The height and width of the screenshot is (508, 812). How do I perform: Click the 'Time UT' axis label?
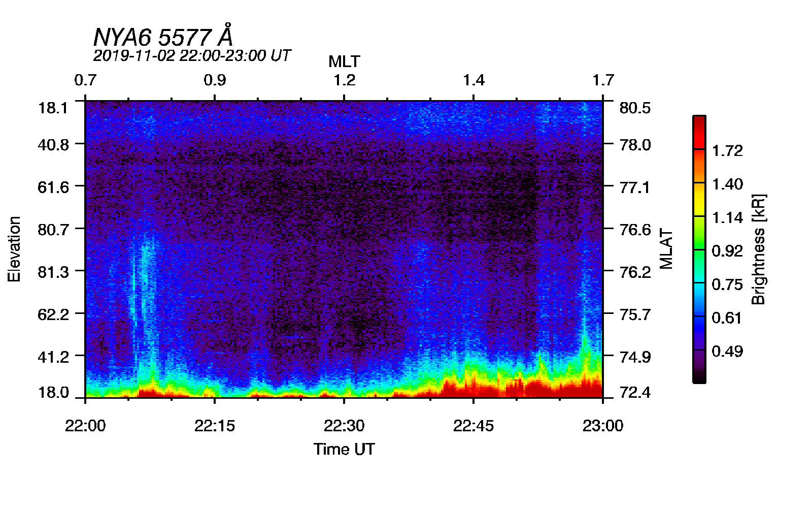click(x=344, y=449)
